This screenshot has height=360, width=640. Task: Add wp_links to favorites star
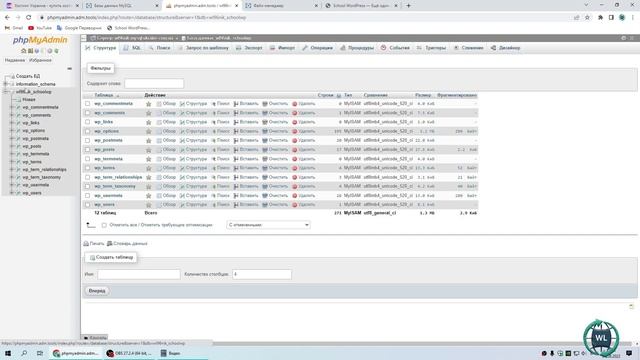(149, 122)
